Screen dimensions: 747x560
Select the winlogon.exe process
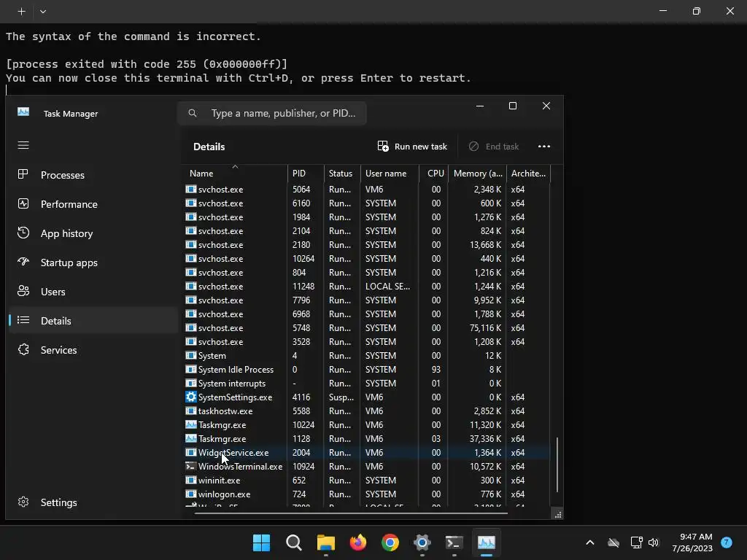[x=366, y=494]
